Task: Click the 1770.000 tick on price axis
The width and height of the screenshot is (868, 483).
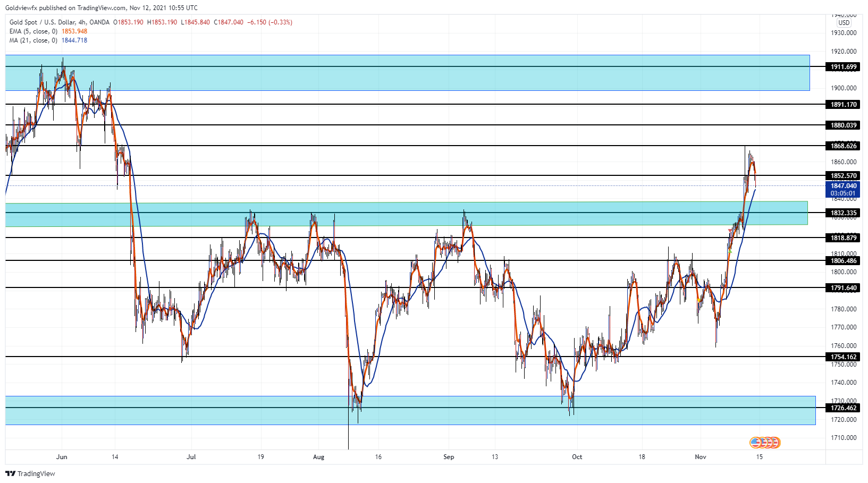Action: tap(844, 327)
